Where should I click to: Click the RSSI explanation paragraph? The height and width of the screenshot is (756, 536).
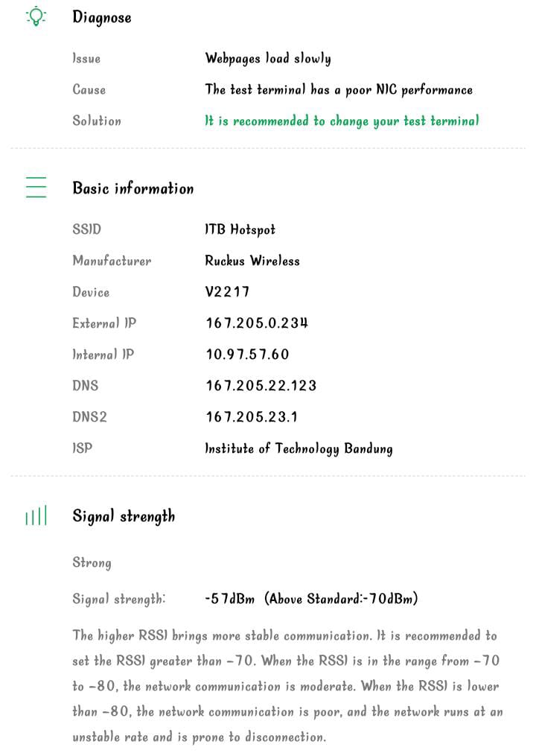pos(288,686)
